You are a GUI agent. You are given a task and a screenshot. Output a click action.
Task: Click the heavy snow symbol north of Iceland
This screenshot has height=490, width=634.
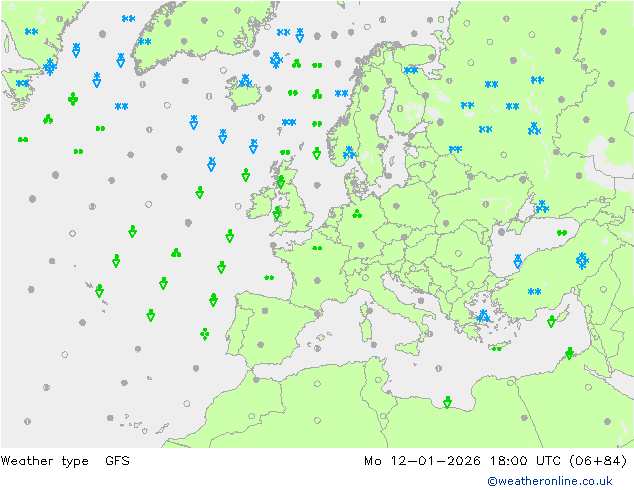pyautogui.click(x=277, y=60)
